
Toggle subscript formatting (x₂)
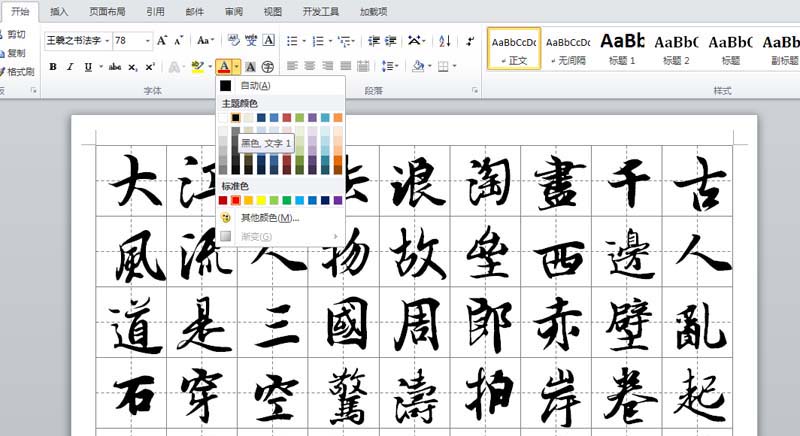click(x=133, y=67)
